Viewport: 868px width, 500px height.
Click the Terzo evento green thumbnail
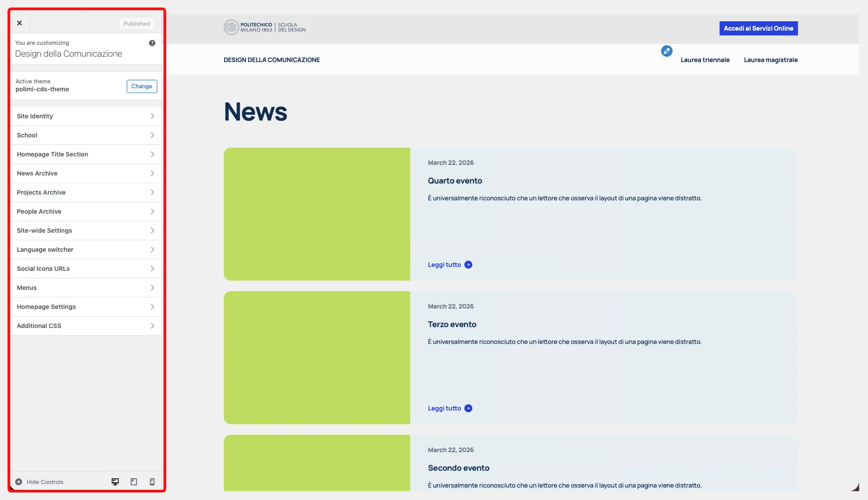pyautogui.click(x=317, y=358)
